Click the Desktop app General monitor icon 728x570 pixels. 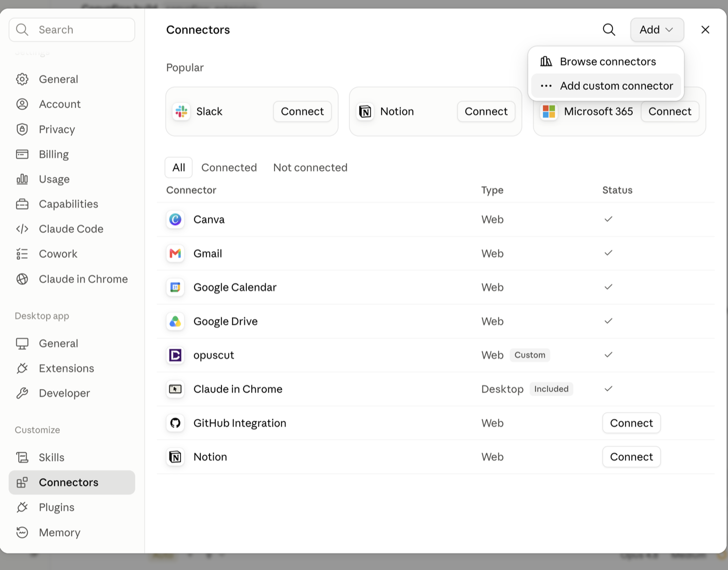(x=22, y=343)
